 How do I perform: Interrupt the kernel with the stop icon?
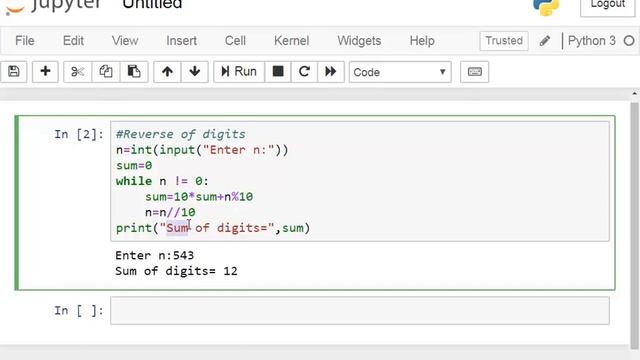click(278, 72)
